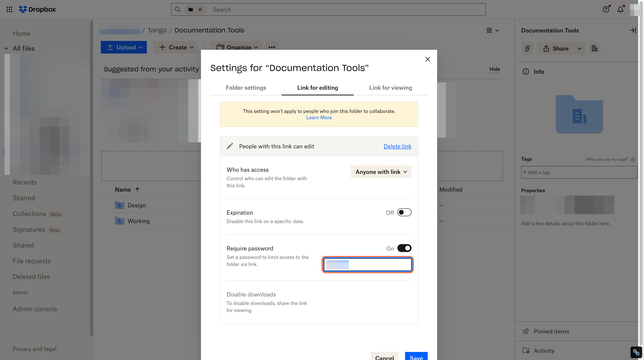
Task: Open the Info section icon
Action: (526, 72)
